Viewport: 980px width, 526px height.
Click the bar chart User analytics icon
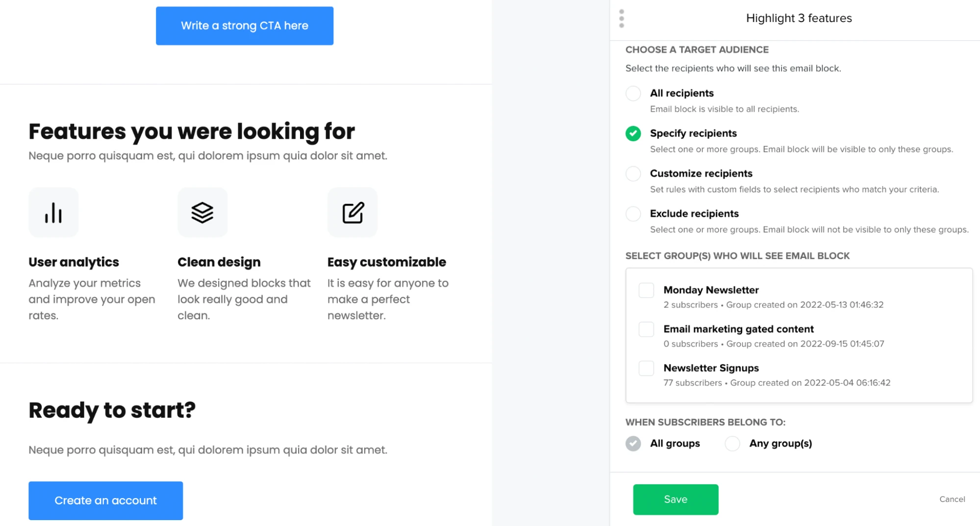(53, 213)
